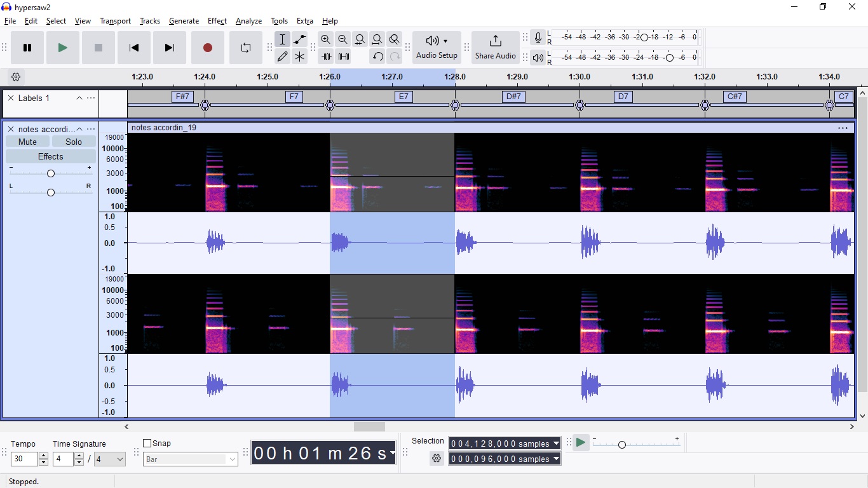
Task: Open the File menu
Action: coord(10,21)
